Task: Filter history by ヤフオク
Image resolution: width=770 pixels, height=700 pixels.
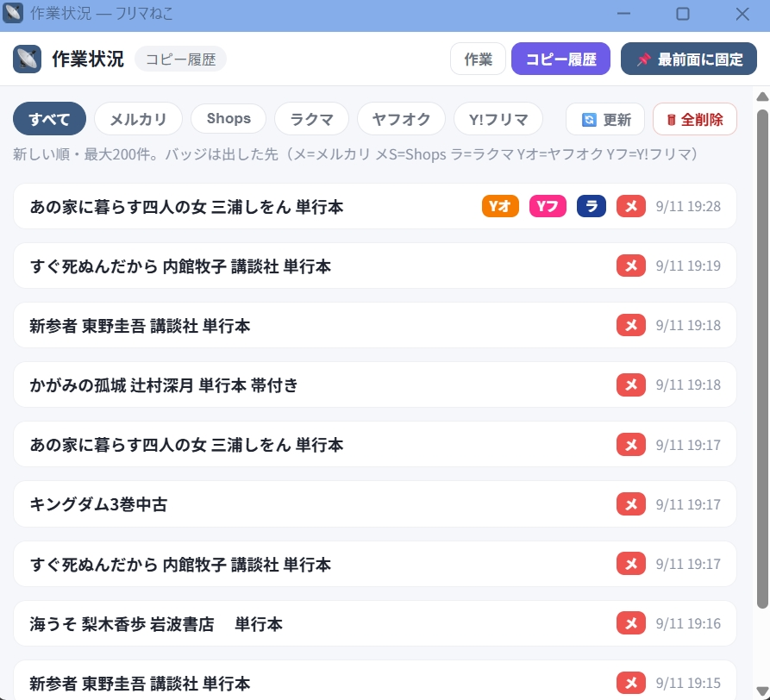Action: [x=401, y=119]
